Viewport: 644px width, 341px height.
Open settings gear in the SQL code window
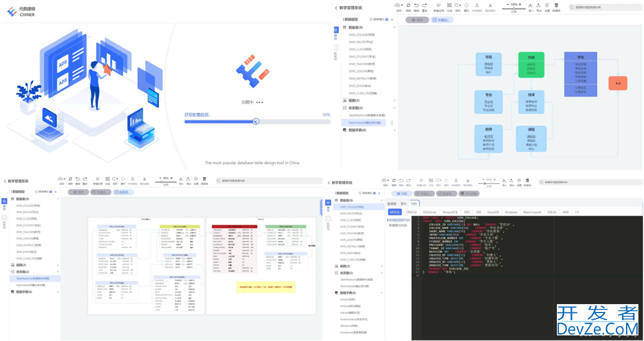(519, 181)
